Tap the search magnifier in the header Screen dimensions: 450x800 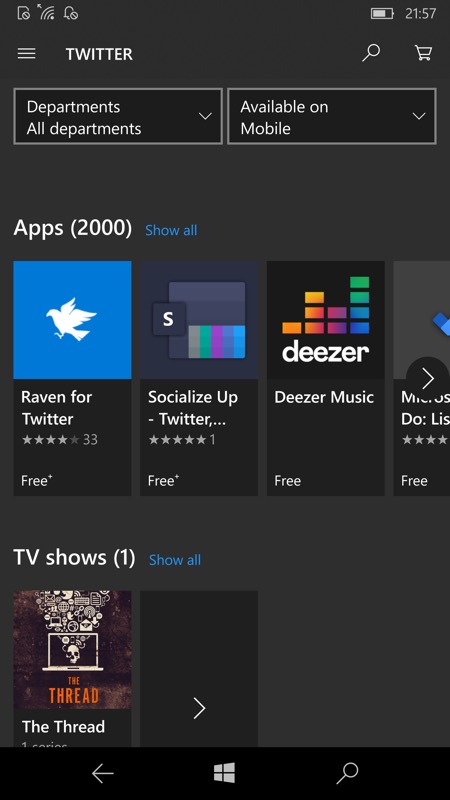point(371,53)
